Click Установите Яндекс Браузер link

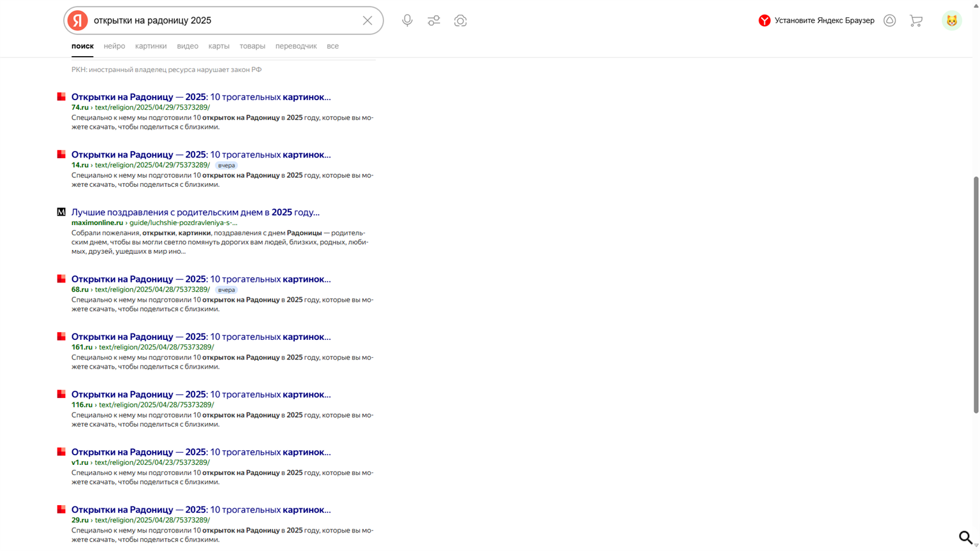824,20
